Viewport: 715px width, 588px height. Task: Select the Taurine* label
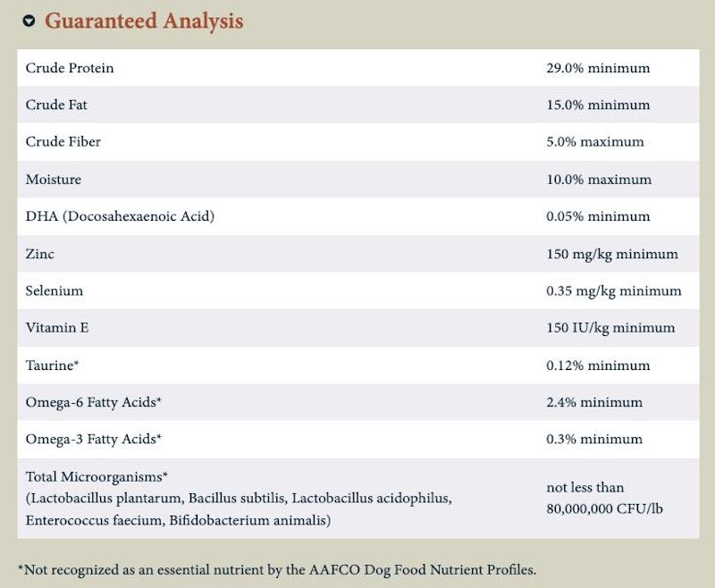click(x=52, y=365)
